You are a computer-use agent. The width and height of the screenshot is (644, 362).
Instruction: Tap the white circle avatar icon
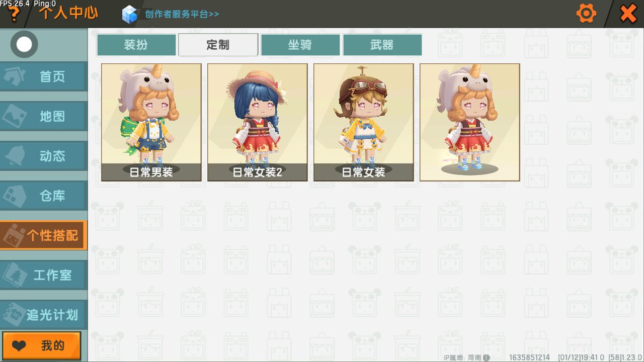24,45
